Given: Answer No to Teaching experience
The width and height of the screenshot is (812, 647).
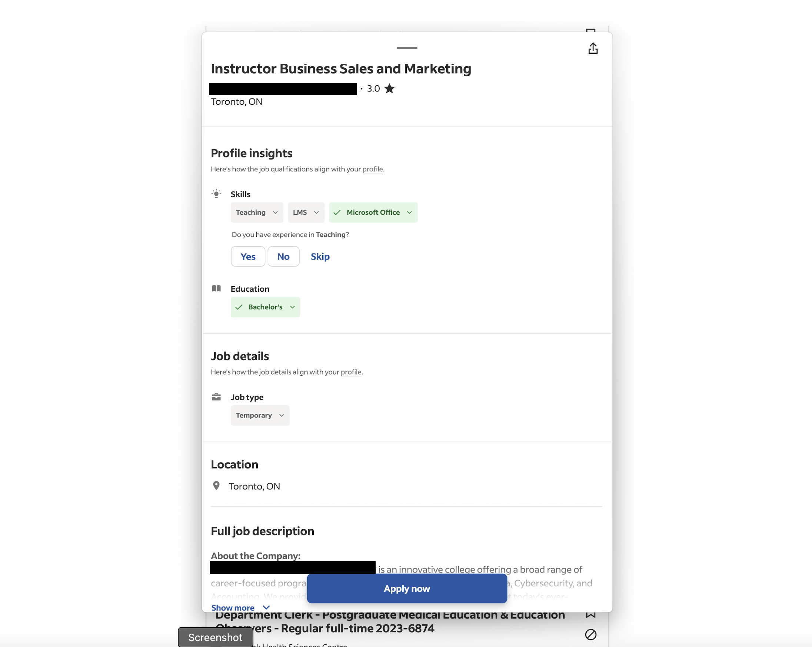Looking at the screenshot, I should [283, 256].
